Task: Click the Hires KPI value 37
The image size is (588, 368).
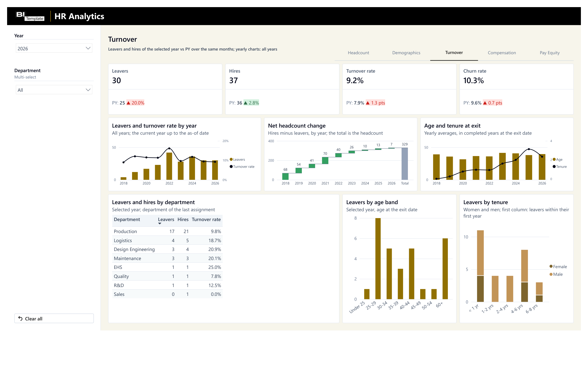Action: click(x=233, y=80)
